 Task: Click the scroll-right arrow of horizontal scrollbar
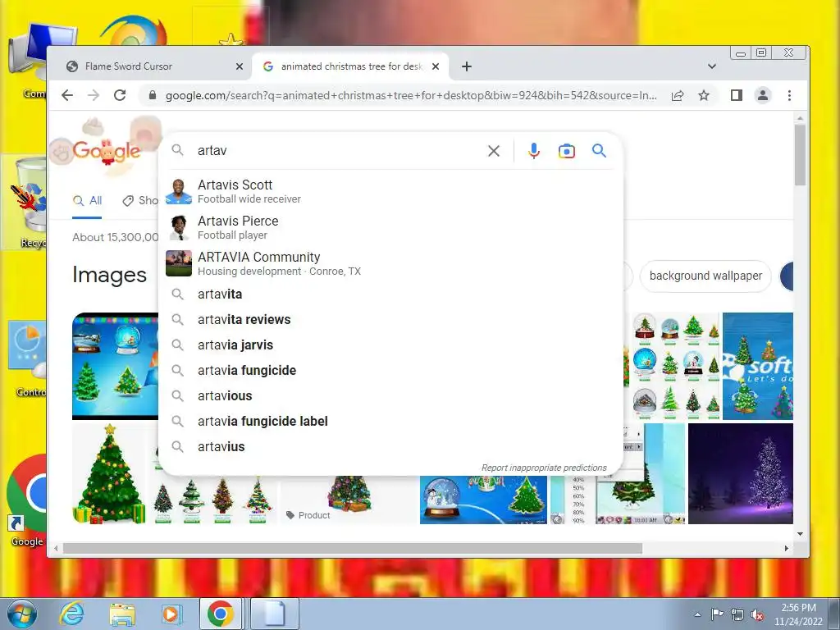point(787,548)
